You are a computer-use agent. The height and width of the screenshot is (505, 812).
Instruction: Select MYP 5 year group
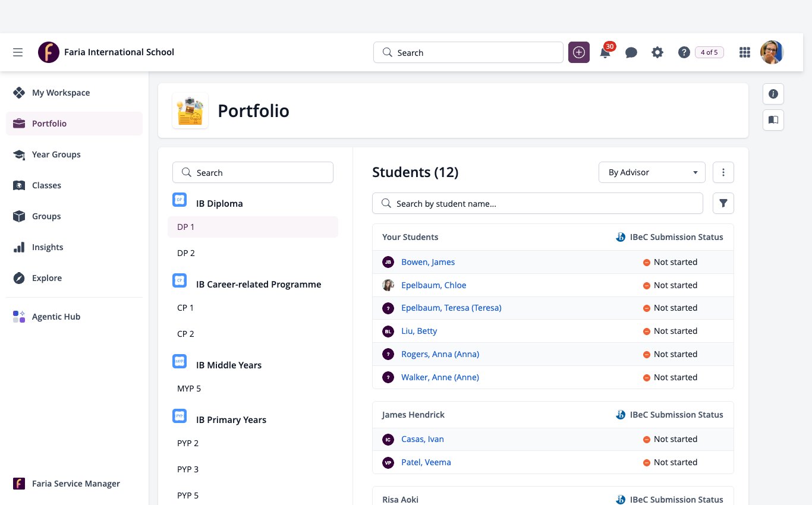click(x=253, y=389)
